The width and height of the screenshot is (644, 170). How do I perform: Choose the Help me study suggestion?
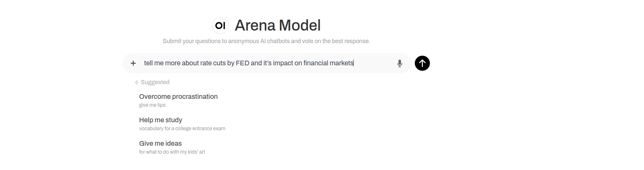160,120
